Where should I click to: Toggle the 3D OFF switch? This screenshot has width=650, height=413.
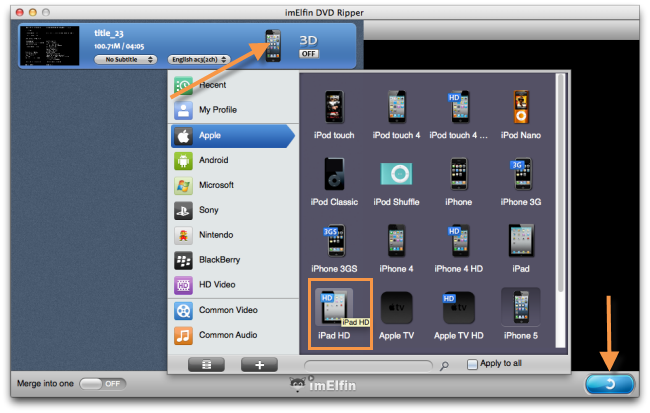309,53
